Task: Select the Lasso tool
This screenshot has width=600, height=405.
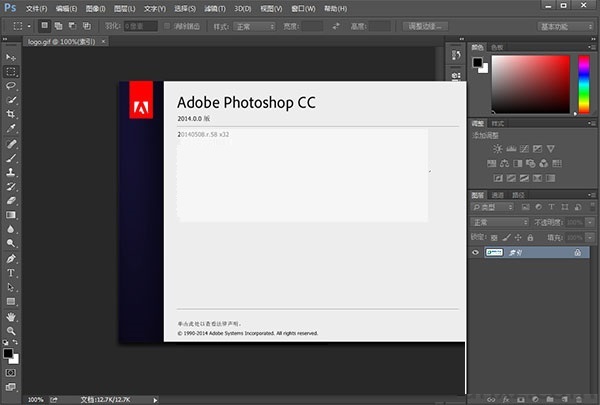Action: (x=11, y=86)
